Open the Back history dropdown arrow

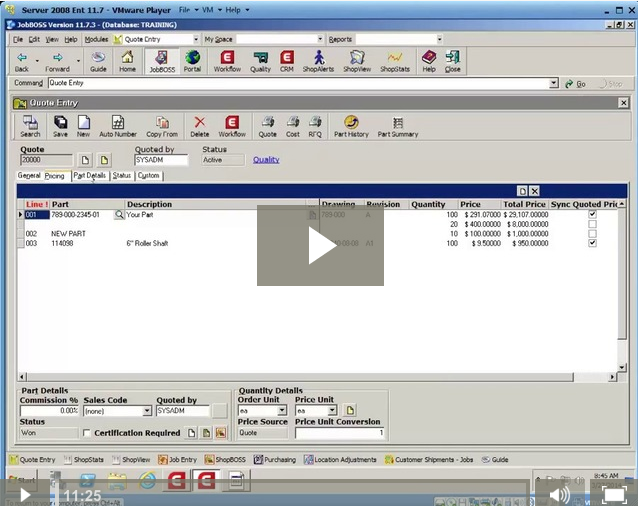pos(37,61)
